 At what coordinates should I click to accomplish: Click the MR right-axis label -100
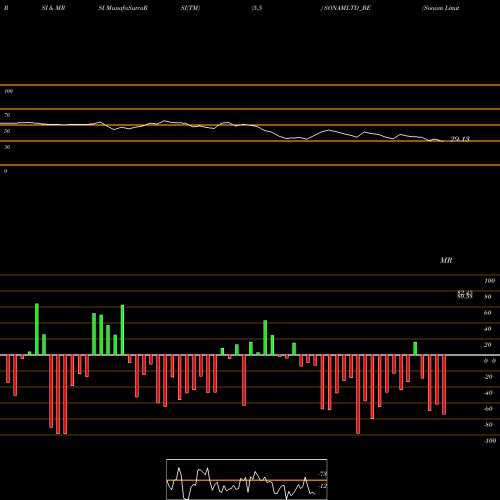(490, 441)
